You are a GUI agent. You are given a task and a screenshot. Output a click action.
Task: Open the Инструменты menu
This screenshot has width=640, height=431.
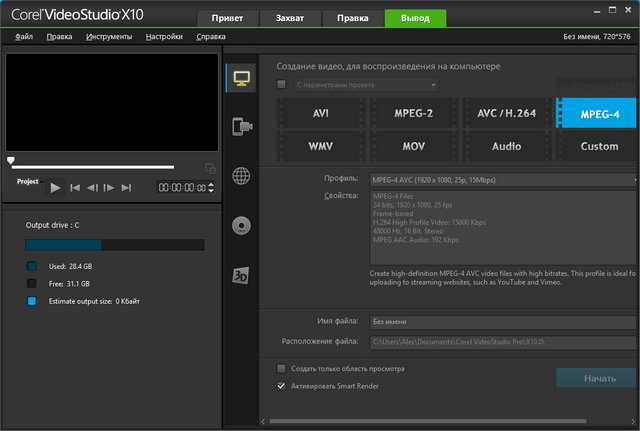(x=109, y=36)
